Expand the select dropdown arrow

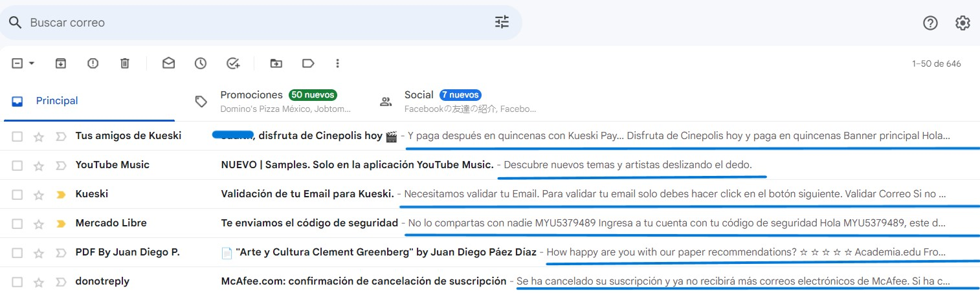[x=31, y=63]
